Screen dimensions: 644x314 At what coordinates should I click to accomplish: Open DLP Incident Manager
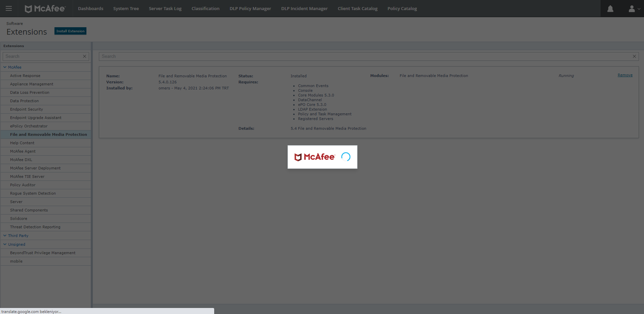pyautogui.click(x=304, y=9)
